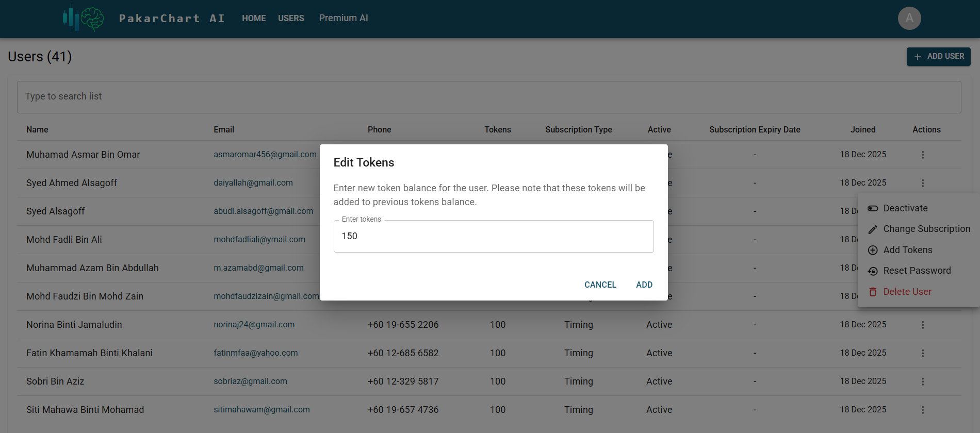
Task: Open actions menu for Sobri Bin Aziz
Action: 922,381
